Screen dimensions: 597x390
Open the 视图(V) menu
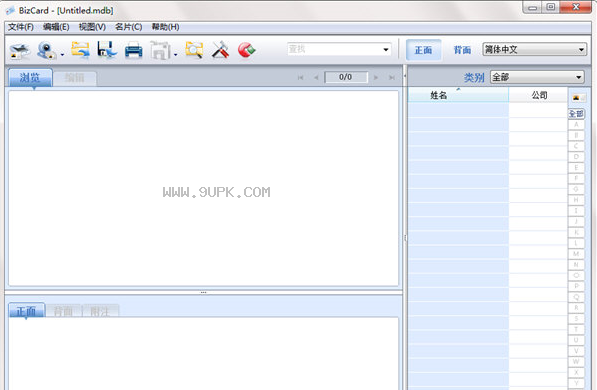tap(92, 27)
